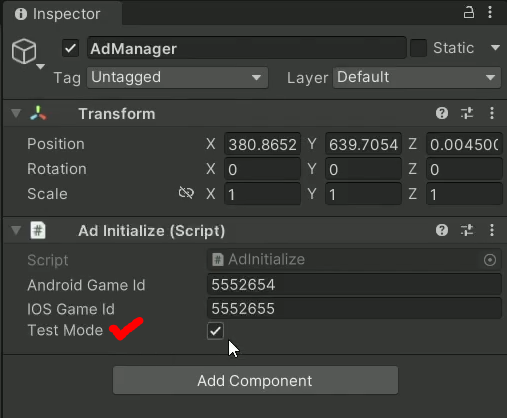
Task: Click the Transform component icon
Action: pyautogui.click(x=38, y=113)
